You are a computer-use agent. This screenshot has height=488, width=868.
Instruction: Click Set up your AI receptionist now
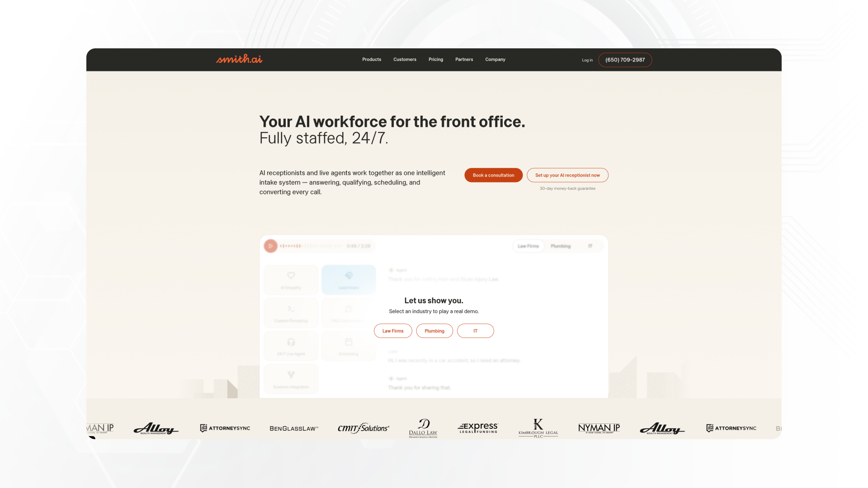pyautogui.click(x=567, y=175)
